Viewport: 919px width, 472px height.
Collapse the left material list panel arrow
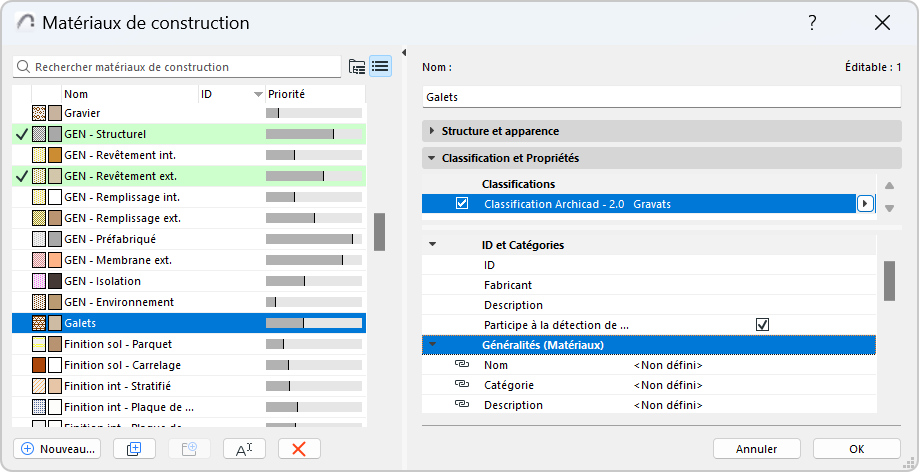(404, 53)
